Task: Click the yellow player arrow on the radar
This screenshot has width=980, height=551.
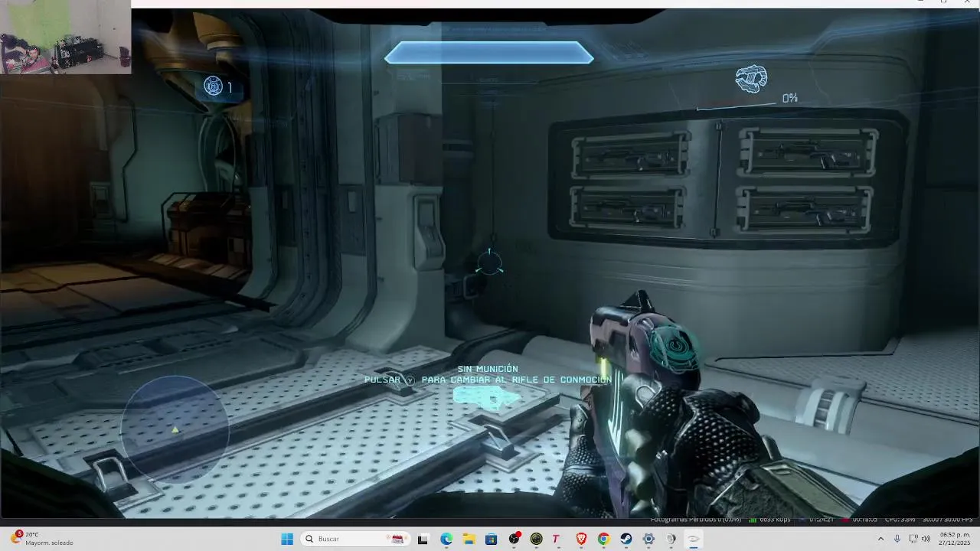Action: 175,430
